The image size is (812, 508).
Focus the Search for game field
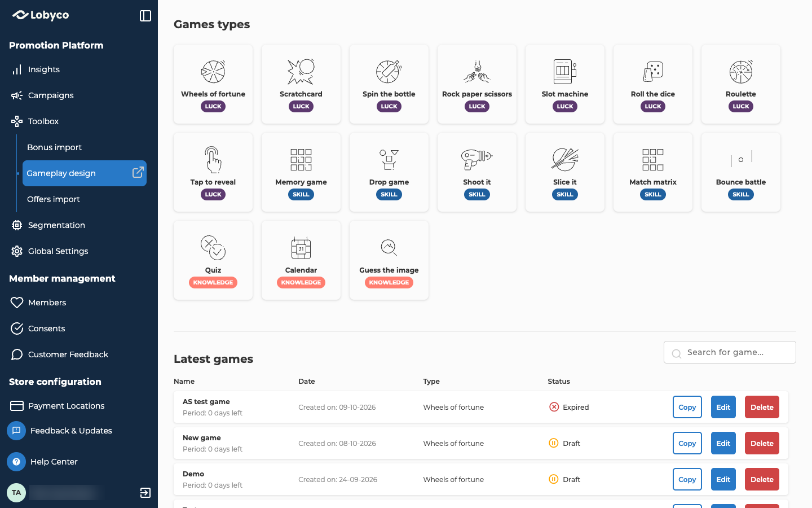point(730,352)
